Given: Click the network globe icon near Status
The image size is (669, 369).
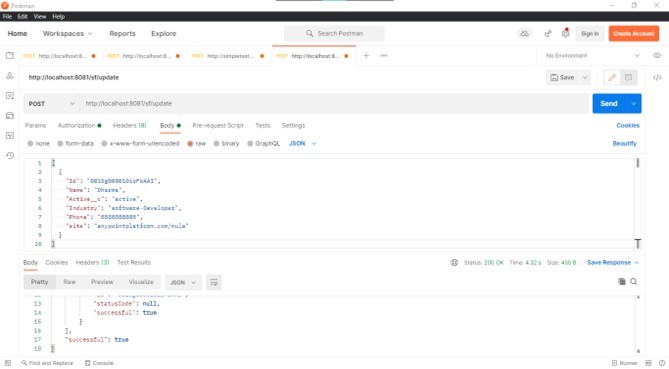Looking at the screenshot, I should coord(454,262).
